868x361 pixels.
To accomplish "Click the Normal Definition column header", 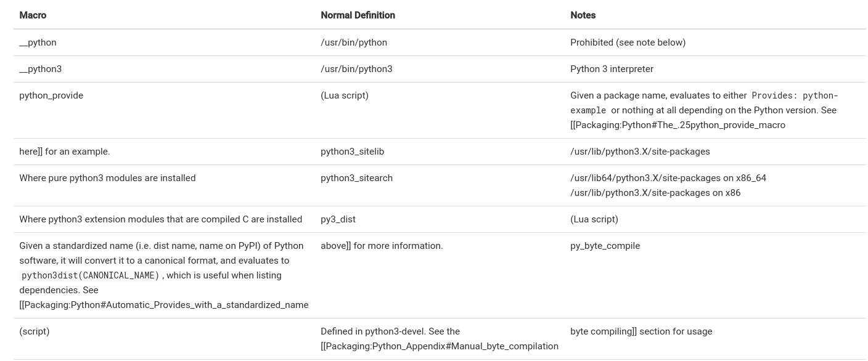I will (x=358, y=15).
